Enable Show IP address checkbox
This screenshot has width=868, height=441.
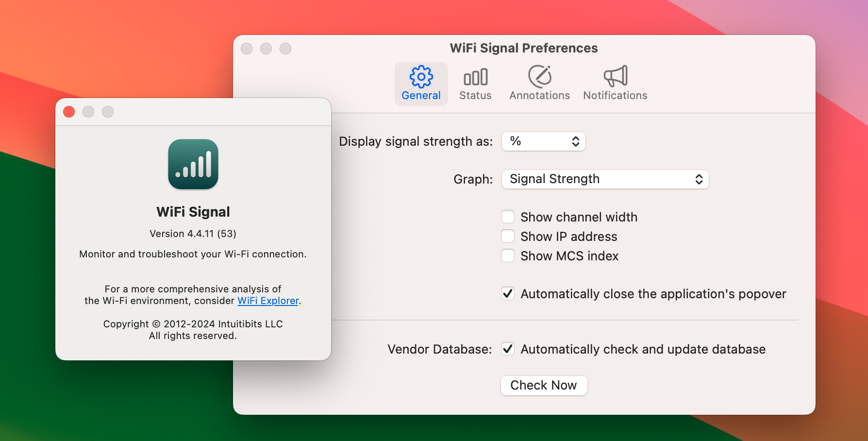coord(508,236)
